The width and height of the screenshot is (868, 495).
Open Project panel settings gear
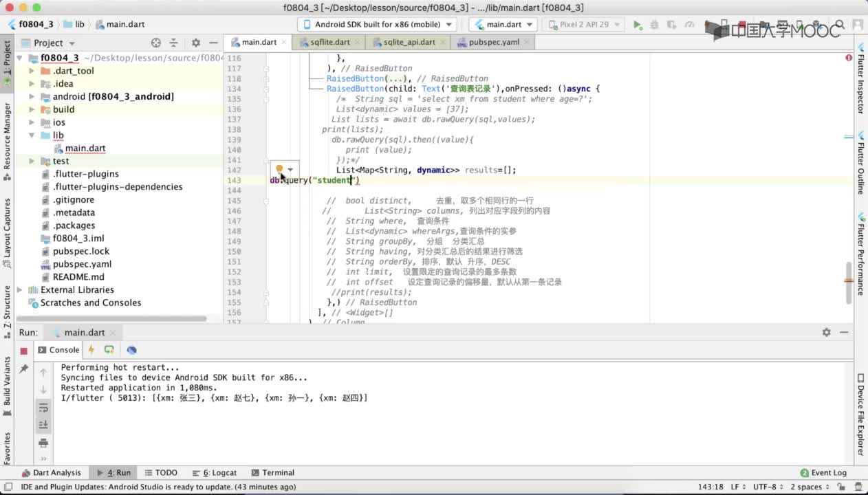[x=195, y=43]
